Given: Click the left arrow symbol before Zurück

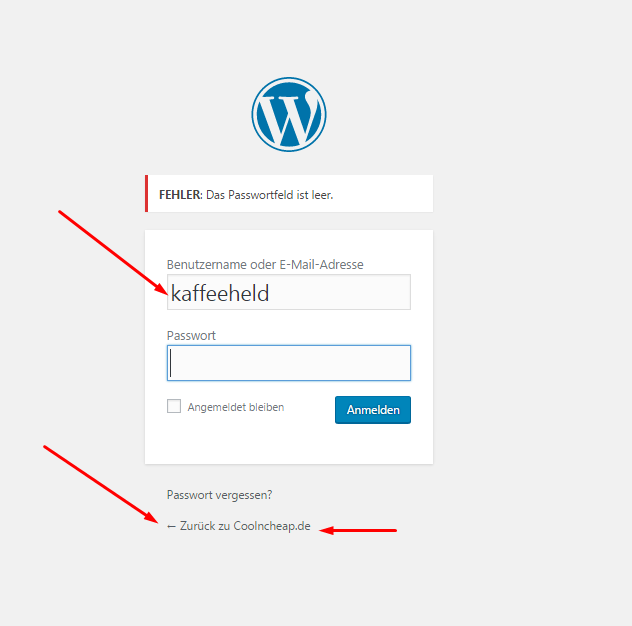Looking at the screenshot, I should 171,526.
